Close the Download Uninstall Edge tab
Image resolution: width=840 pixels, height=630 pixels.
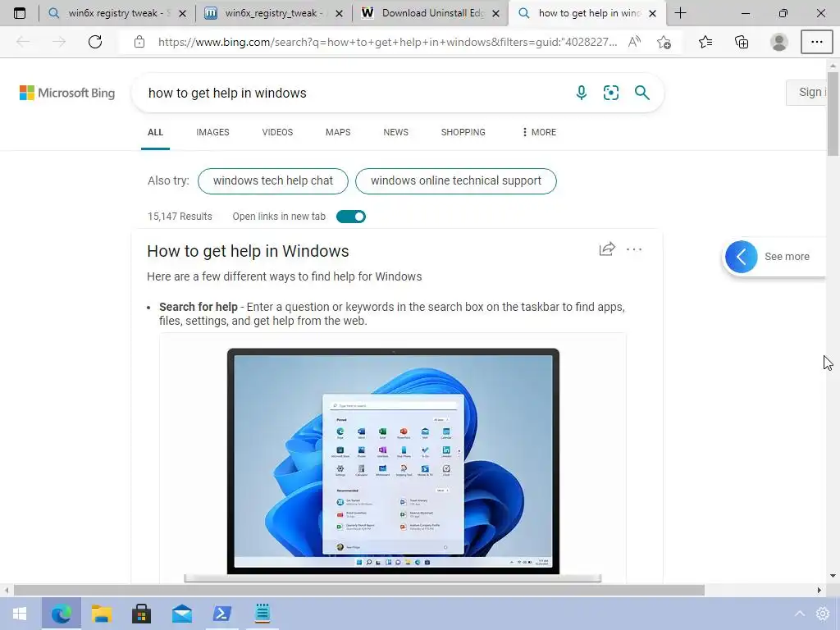click(x=496, y=13)
